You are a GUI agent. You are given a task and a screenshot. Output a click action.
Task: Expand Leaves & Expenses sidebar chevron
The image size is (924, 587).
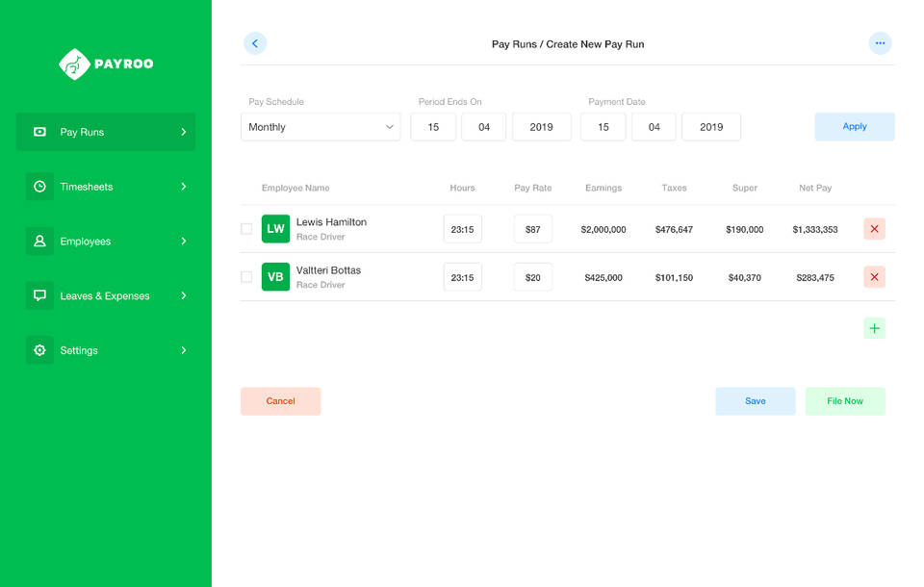click(x=183, y=295)
